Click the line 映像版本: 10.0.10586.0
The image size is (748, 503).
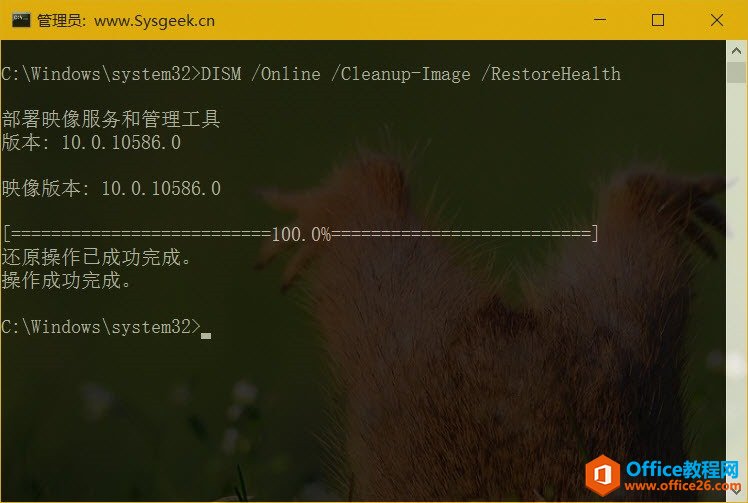(x=111, y=188)
